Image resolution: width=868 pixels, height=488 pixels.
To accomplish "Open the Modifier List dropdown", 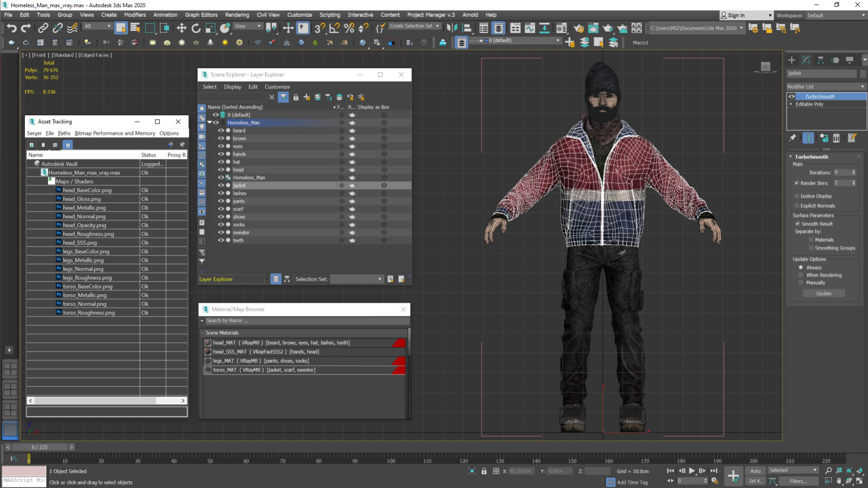I will point(826,87).
